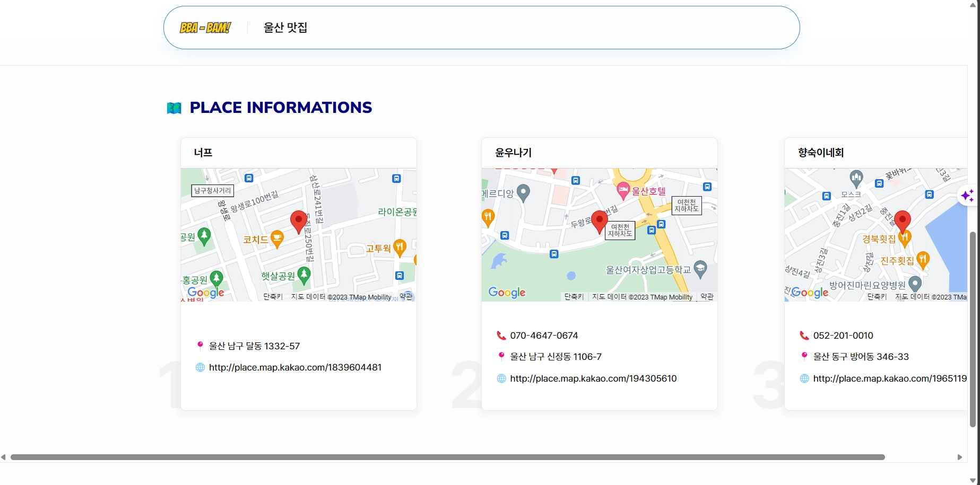Click the 진주횟집 restaurant marker
The image size is (980, 485).
(923, 260)
